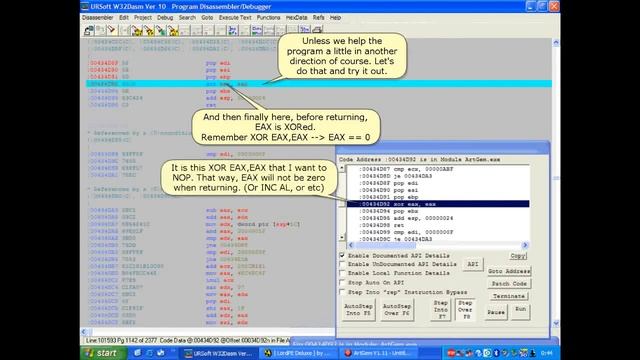Open the Disassembler menu
The width and height of the screenshot is (640, 360).
(98, 18)
